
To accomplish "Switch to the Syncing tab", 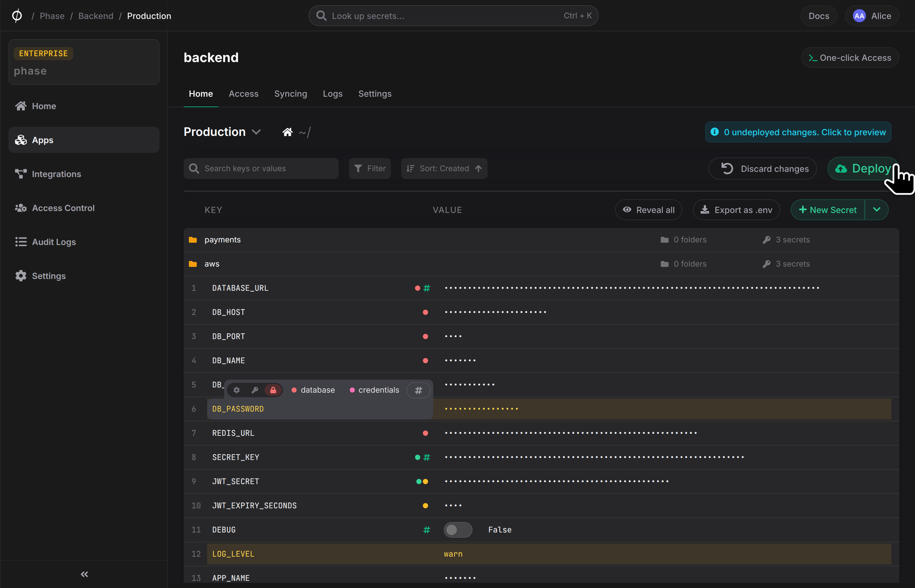I will point(291,94).
